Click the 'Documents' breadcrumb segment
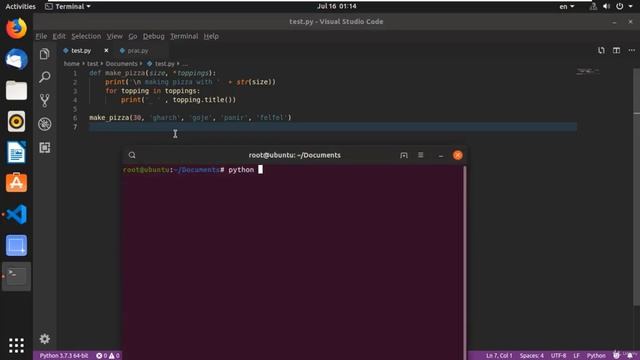This screenshot has height=360, width=640. [x=122, y=64]
